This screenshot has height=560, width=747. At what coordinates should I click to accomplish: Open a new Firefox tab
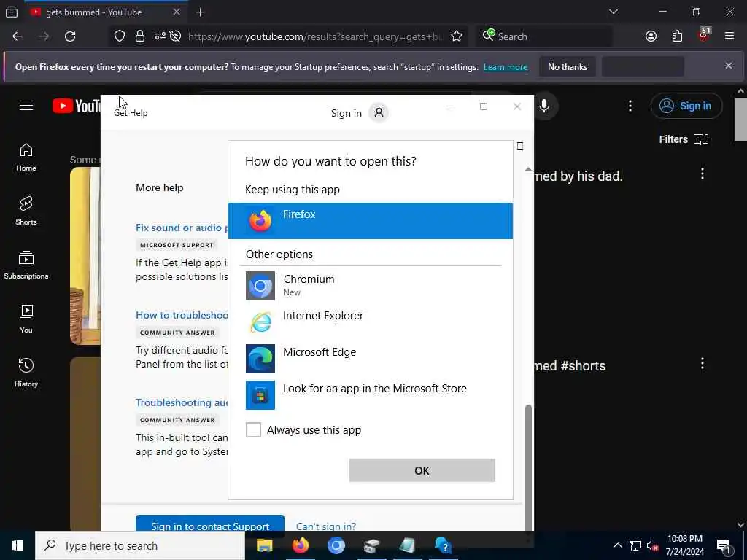[x=200, y=12]
